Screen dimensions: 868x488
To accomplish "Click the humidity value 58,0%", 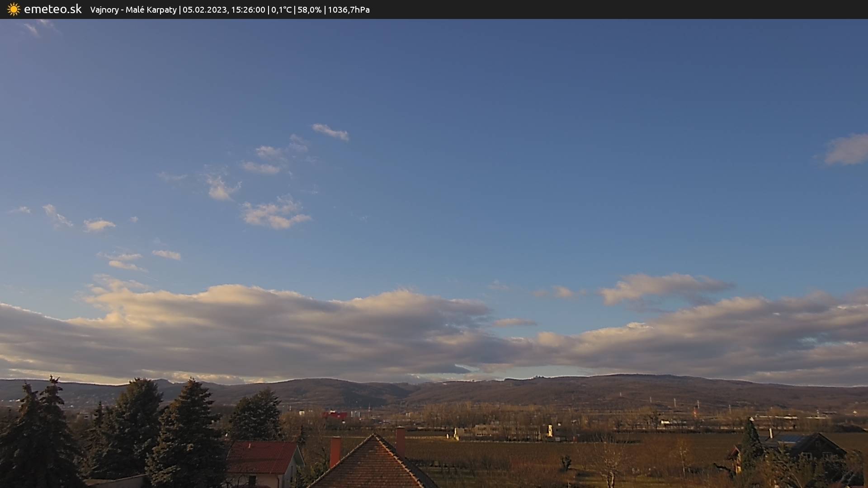I will coord(309,9).
